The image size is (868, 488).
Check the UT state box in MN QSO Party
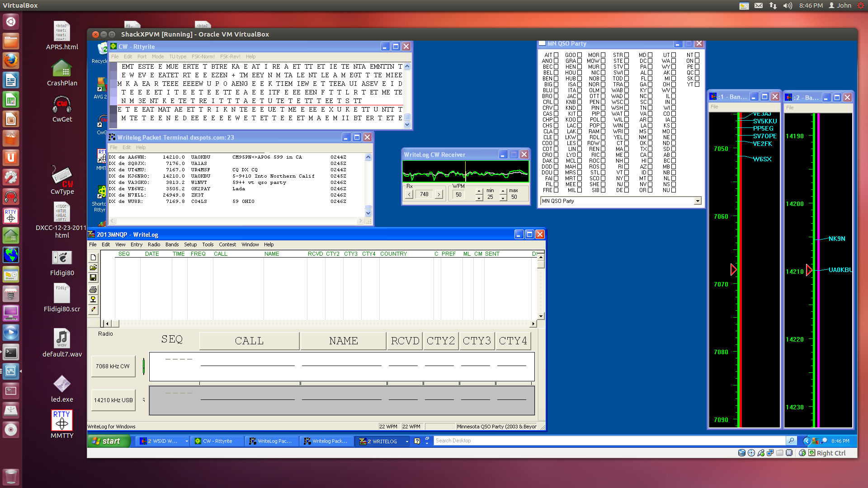[674, 55]
